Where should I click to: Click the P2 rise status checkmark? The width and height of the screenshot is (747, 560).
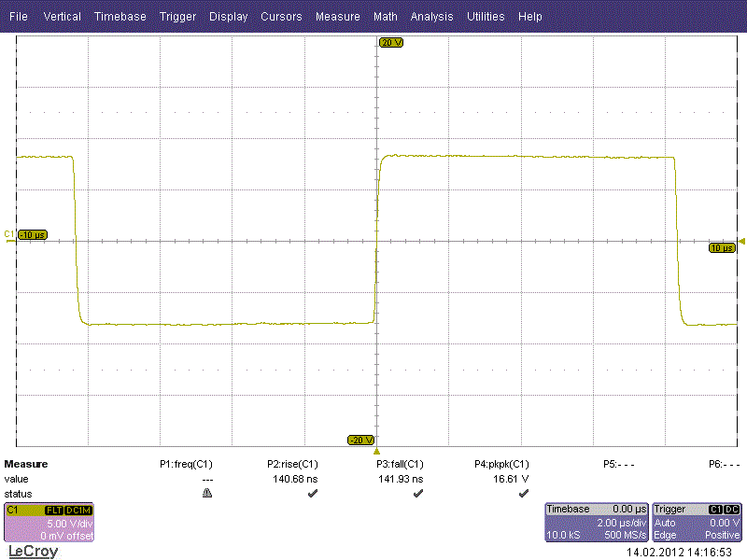click(313, 494)
